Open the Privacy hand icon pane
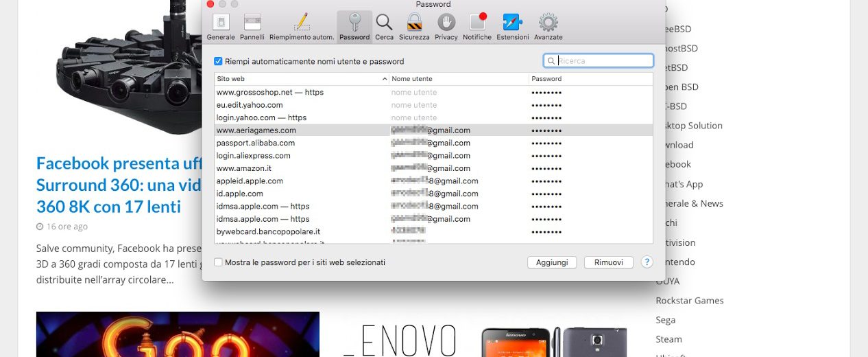This screenshot has height=357, width=868. [446, 27]
